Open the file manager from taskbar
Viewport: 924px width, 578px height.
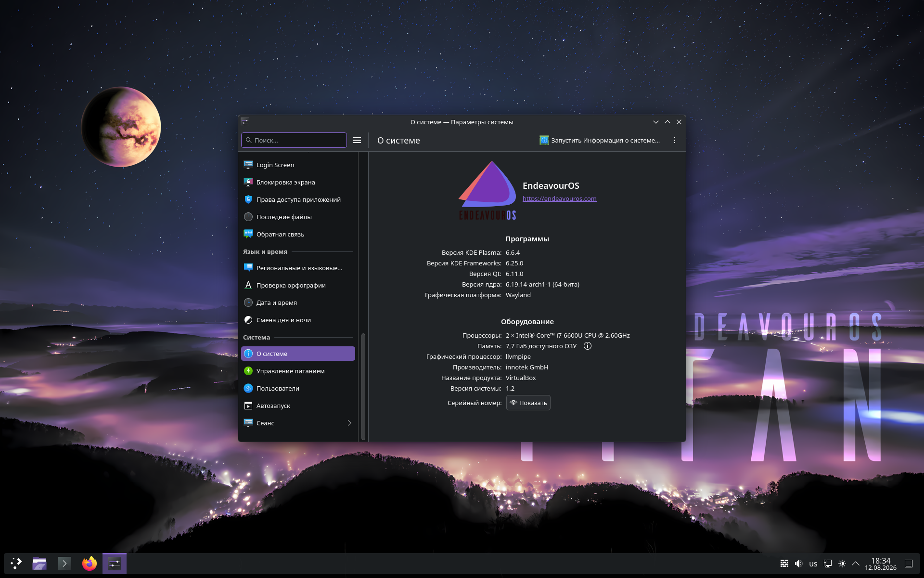coord(39,564)
